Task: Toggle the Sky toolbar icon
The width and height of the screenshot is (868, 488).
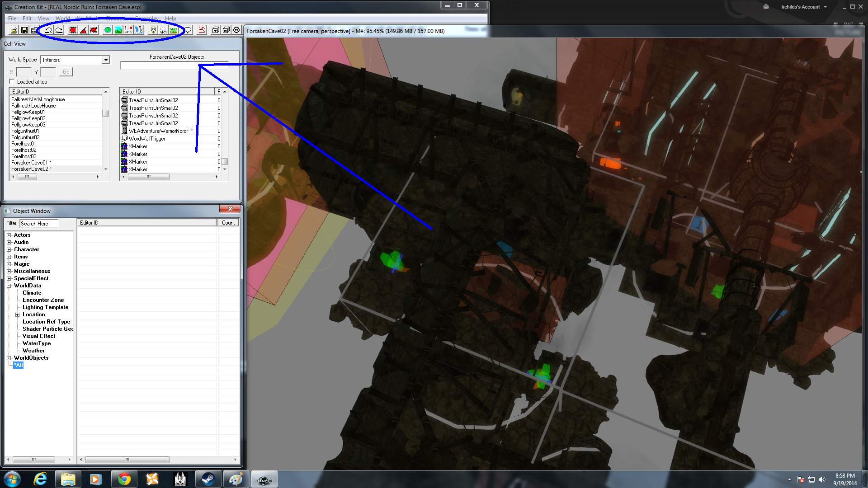Action: point(163,30)
